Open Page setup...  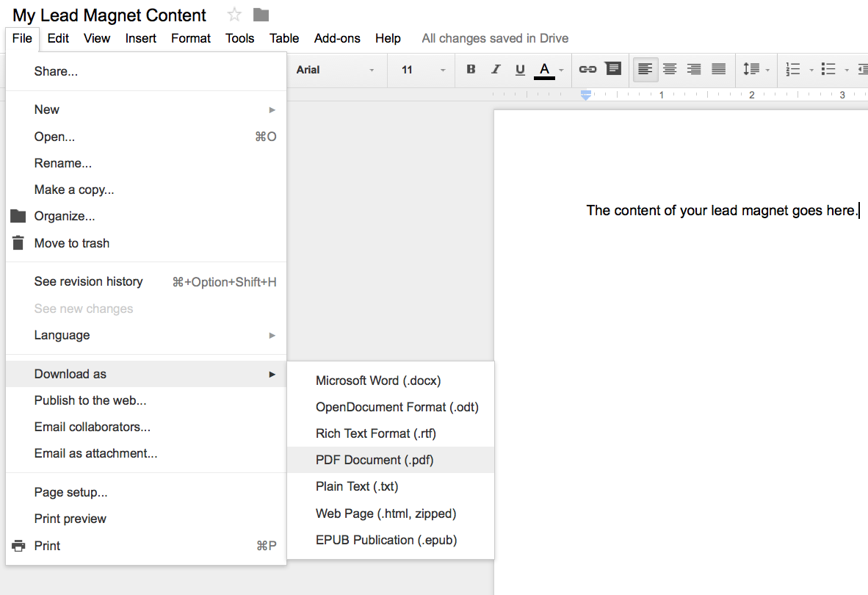pyautogui.click(x=146, y=493)
